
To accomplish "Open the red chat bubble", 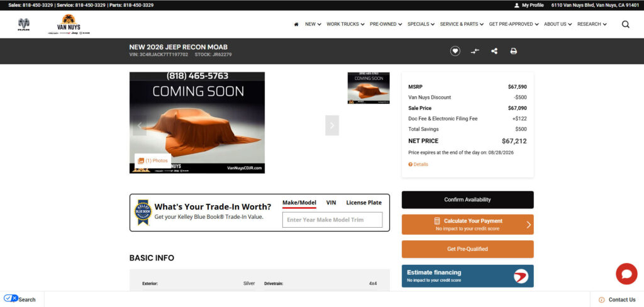I will (x=626, y=274).
